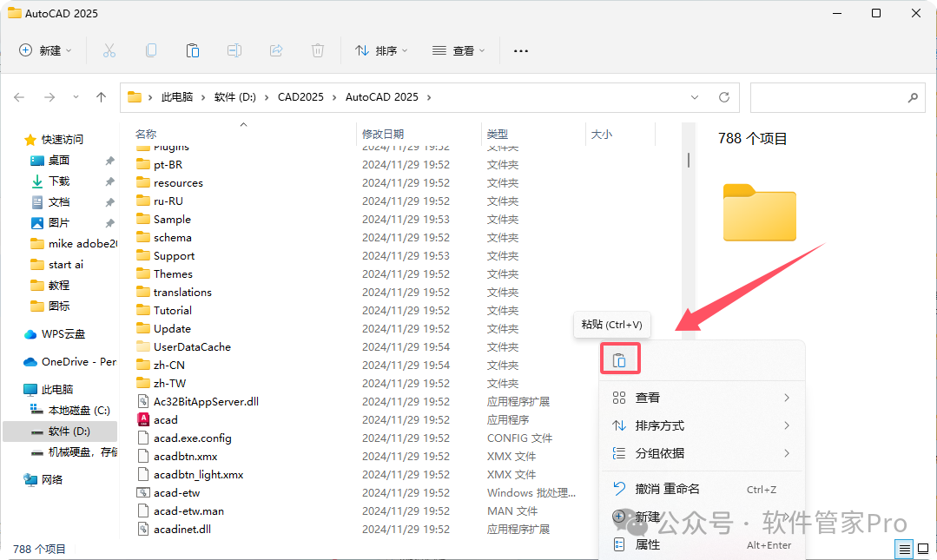Open the 查看 dropdown in toolbar
The width and height of the screenshot is (937, 560).
click(459, 51)
